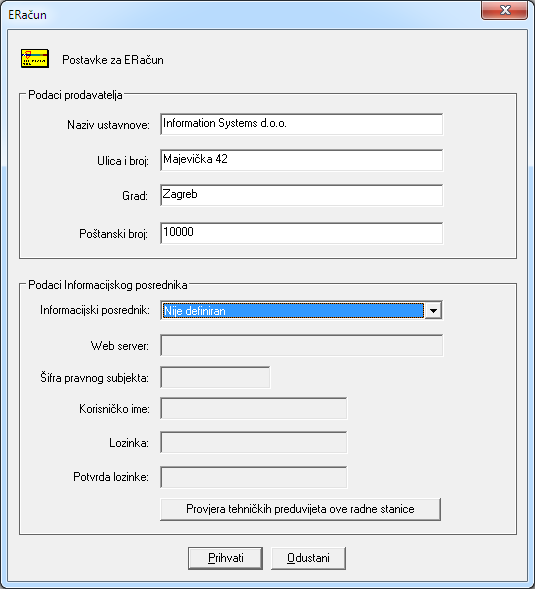Click the ERačun title bar text
This screenshot has width=535, height=589.
tap(27, 15)
